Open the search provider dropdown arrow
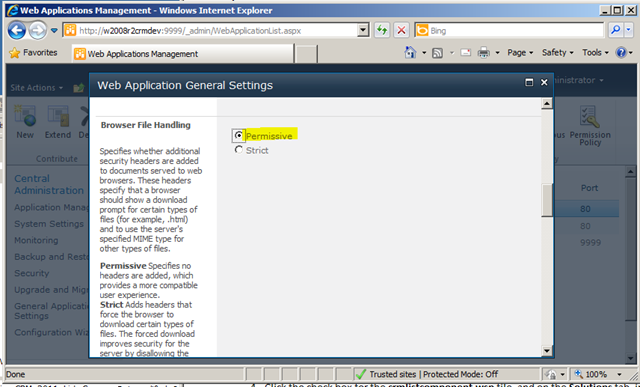The width and height of the screenshot is (640, 387). tap(629, 30)
